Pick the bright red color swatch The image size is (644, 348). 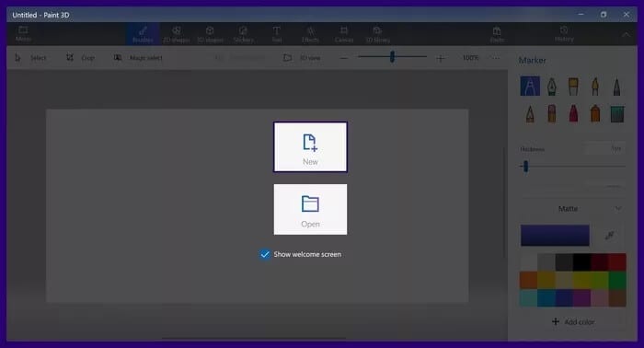617,262
